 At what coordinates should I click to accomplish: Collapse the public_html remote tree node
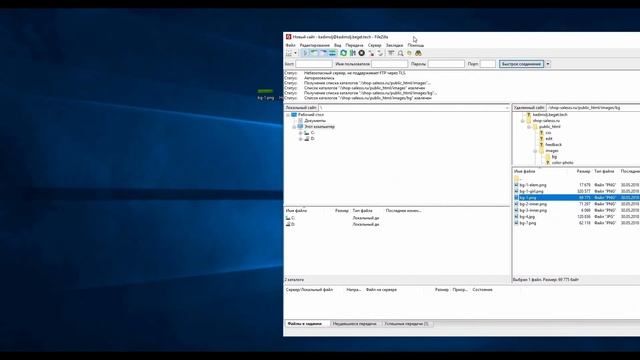[x=529, y=127]
